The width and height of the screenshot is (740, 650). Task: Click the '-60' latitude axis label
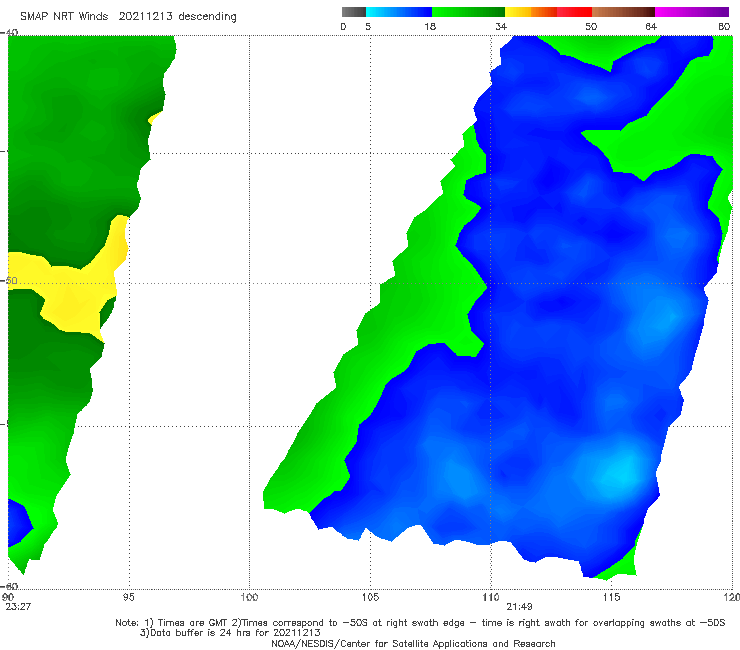(9, 586)
